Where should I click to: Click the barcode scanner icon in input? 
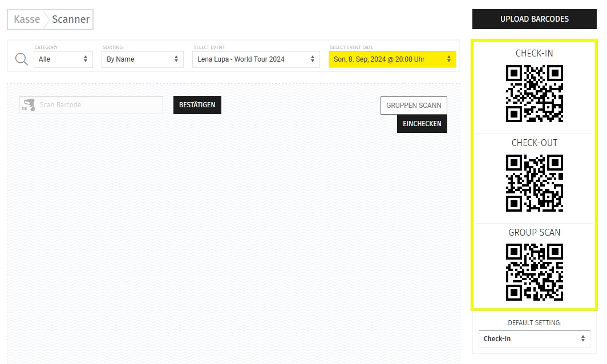29,105
